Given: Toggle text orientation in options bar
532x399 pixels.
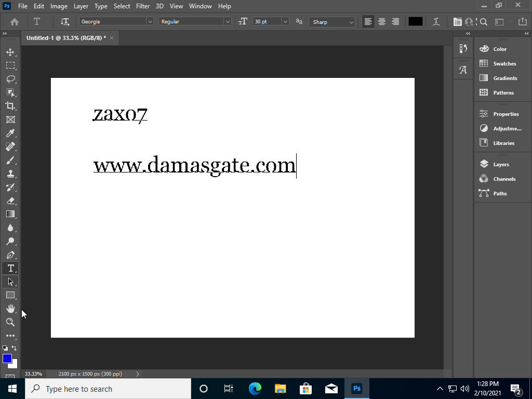Looking at the screenshot, I should (x=65, y=22).
